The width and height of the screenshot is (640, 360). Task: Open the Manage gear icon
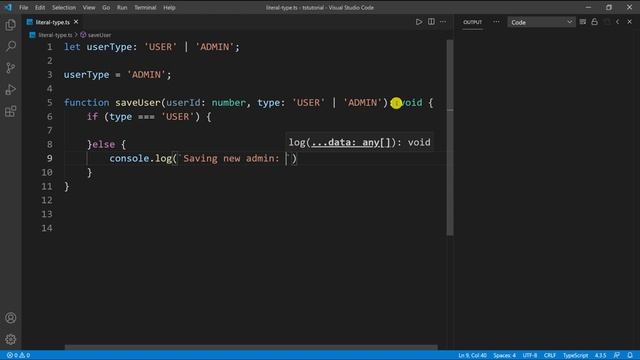pyautogui.click(x=11, y=339)
